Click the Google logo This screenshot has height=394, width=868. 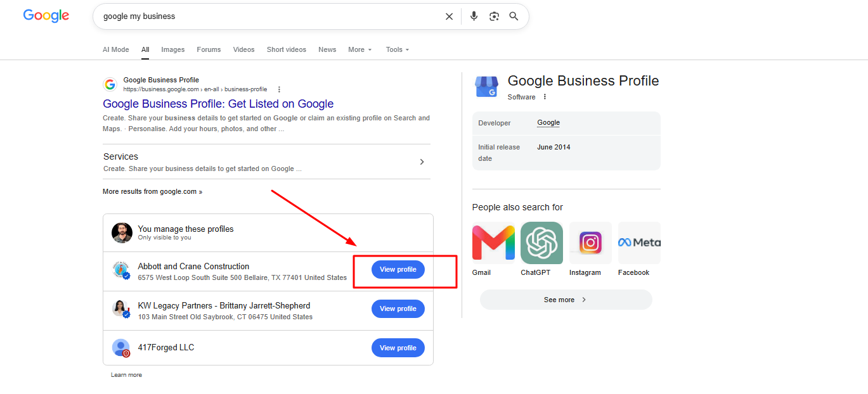pyautogui.click(x=46, y=16)
